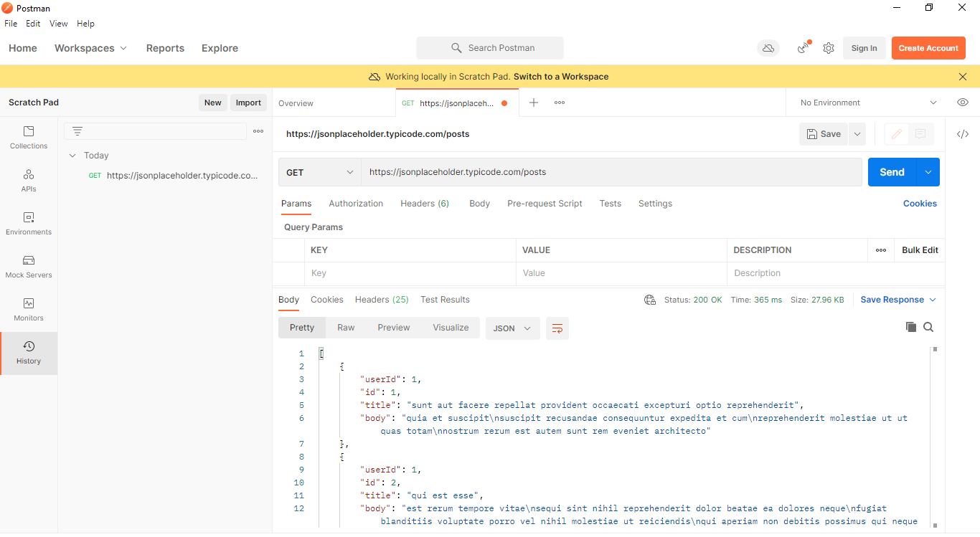Click the request URL input field

(x=611, y=172)
